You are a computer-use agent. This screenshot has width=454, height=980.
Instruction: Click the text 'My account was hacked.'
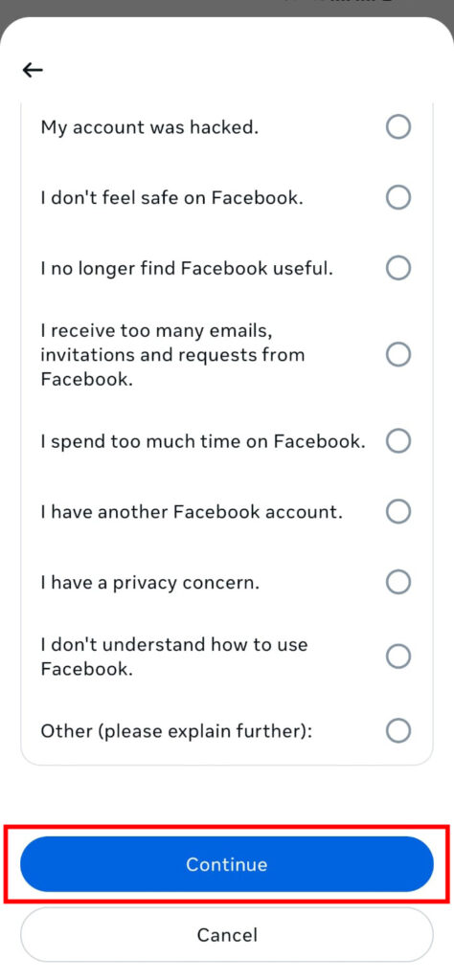149,127
